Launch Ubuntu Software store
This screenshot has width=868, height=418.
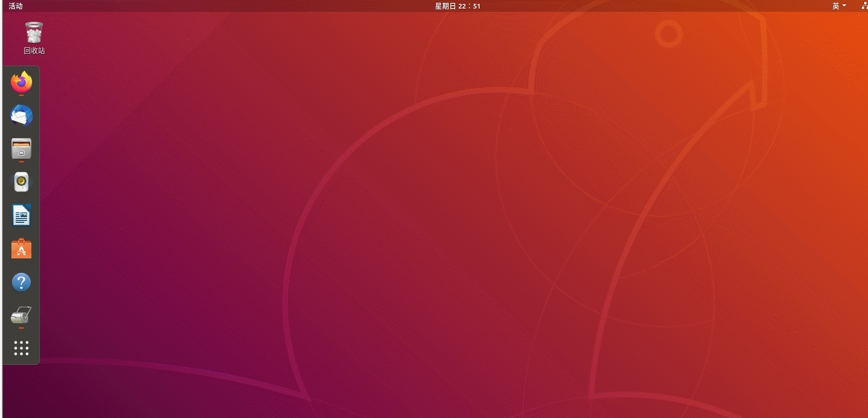click(x=21, y=249)
